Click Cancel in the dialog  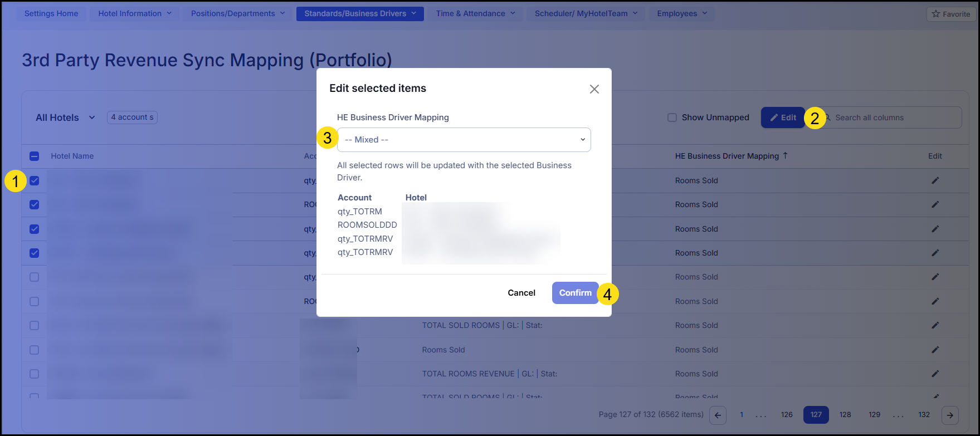[521, 293]
